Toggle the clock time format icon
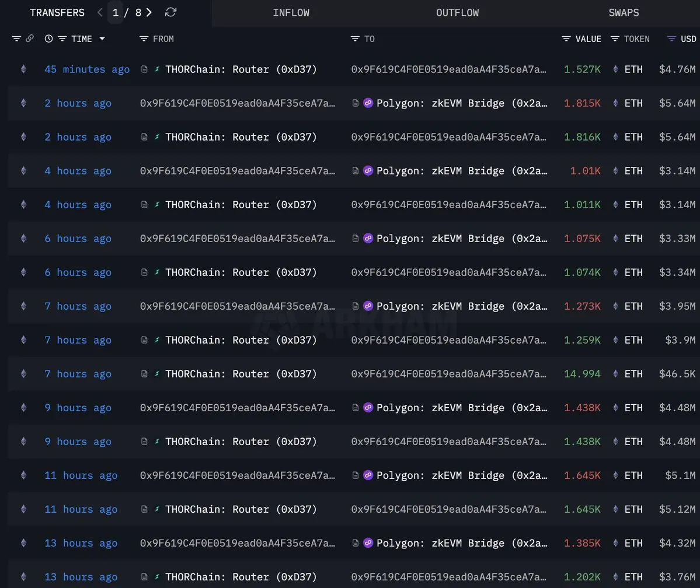 (x=48, y=39)
